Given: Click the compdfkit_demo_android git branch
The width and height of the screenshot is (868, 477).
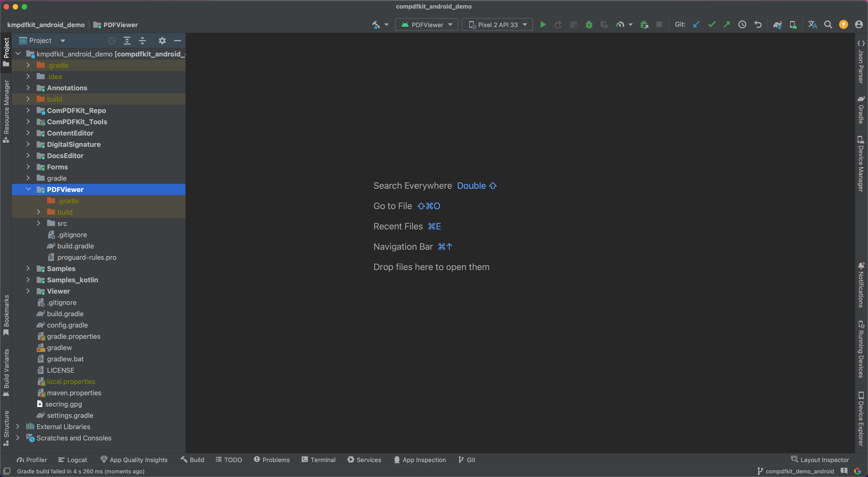Looking at the screenshot, I should coord(796,471).
